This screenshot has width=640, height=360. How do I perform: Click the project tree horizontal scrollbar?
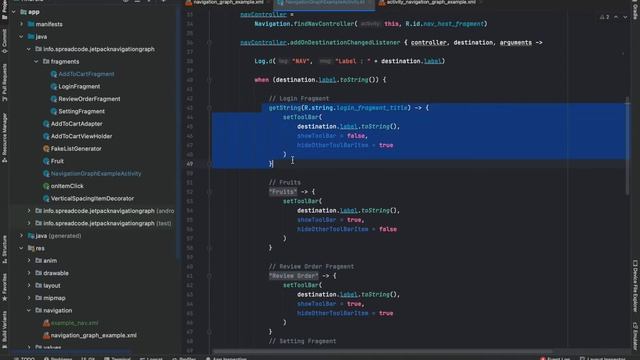70,351
